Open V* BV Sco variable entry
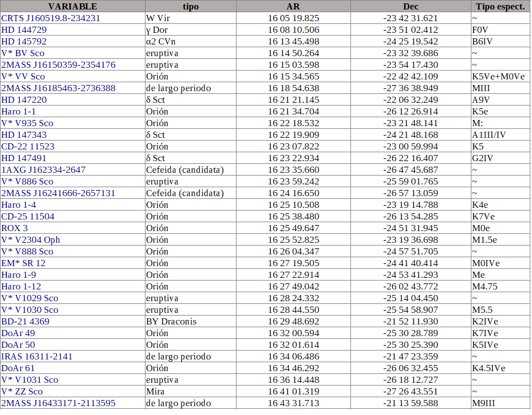The height and width of the screenshot is (415, 532). coord(23,53)
